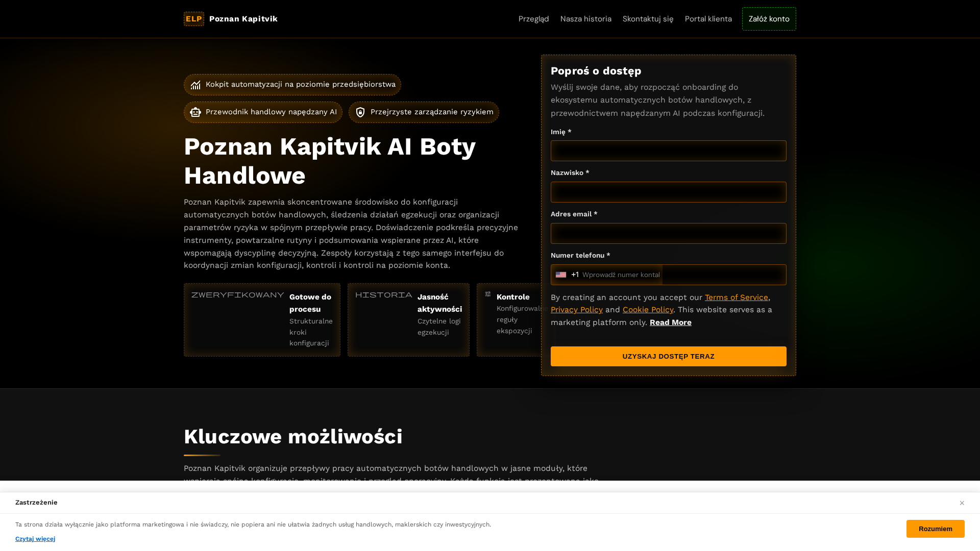Open the Privacy Policy link
Screen dimensions: 980x551
click(x=576, y=310)
